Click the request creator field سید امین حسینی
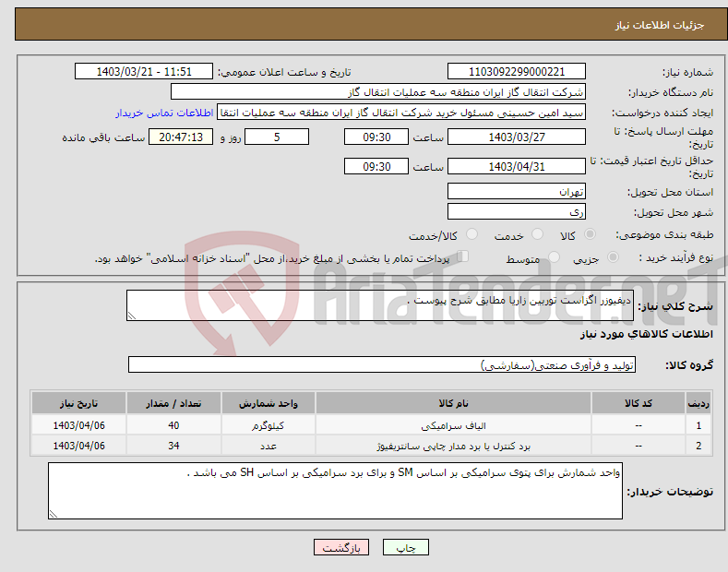This screenshot has width=728, height=572. coord(401,113)
